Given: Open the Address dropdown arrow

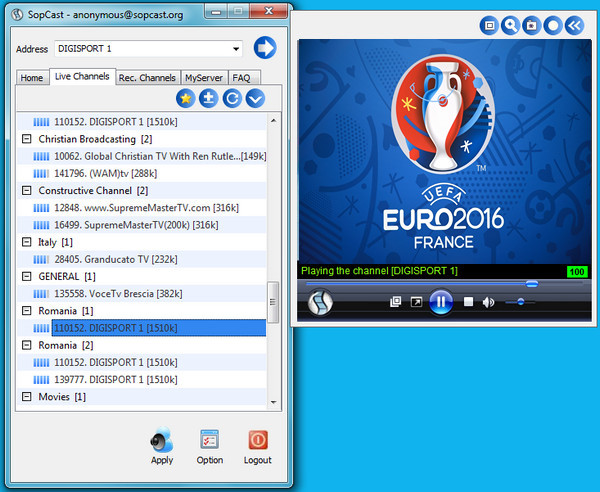Looking at the screenshot, I should point(236,49).
